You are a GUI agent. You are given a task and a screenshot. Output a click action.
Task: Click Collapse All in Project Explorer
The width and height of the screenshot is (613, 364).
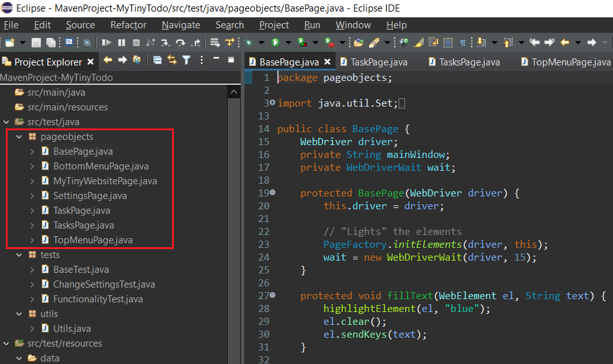tap(158, 60)
